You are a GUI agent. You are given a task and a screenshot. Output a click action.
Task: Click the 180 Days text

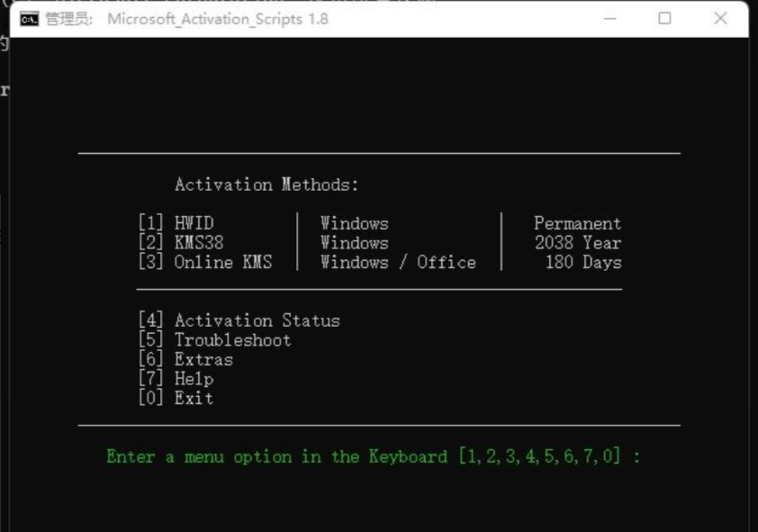click(582, 262)
